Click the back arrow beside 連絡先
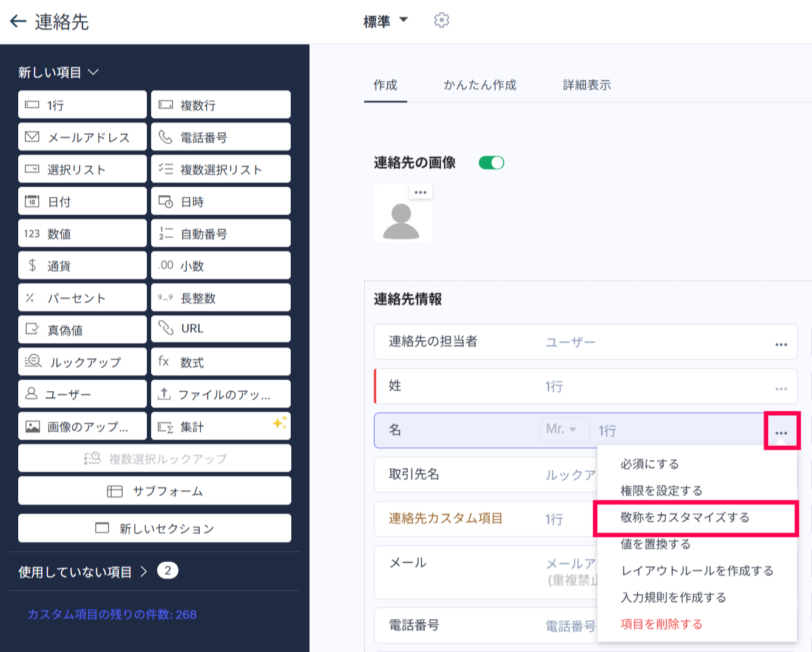This screenshot has width=812, height=652. pyautogui.click(x=18, y=22)
